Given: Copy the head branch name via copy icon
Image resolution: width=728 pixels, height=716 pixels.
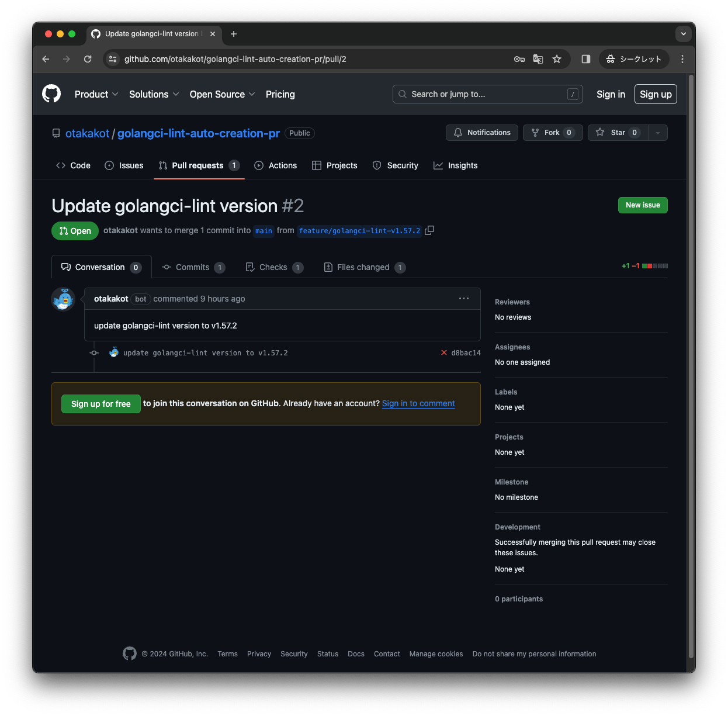Looking at the screenshot, I should [429, 230].
